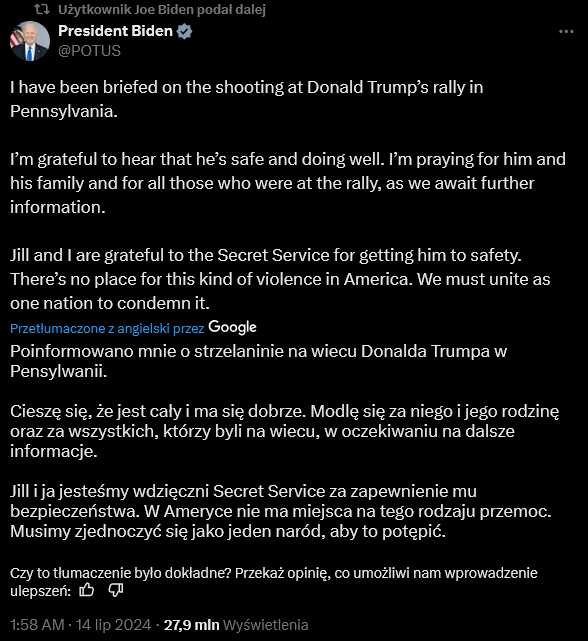Click '27,9 mln Wyświetlenia' view count
This screenshot has width=588, height=641.
click(236, 625)
